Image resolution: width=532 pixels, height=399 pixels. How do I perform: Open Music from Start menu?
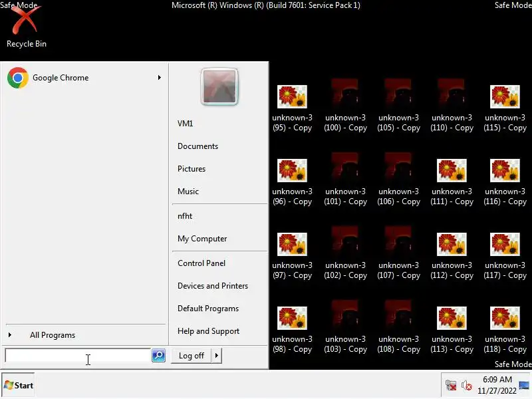pos(188,192)
